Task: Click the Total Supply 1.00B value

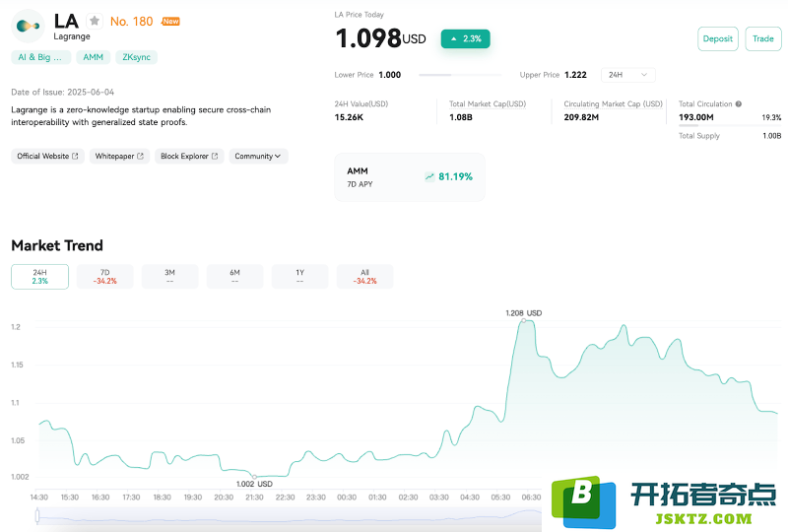Action: [x=772, y=136]
